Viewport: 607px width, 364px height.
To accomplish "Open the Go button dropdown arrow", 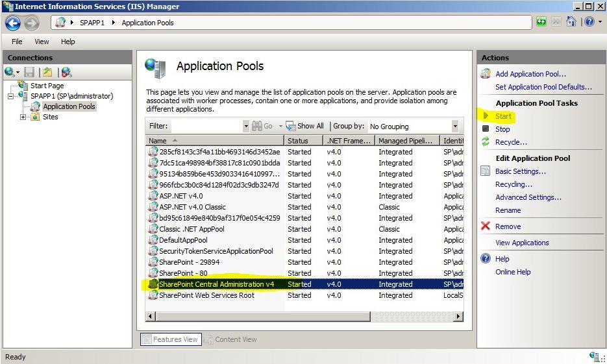I will point(280,126).
